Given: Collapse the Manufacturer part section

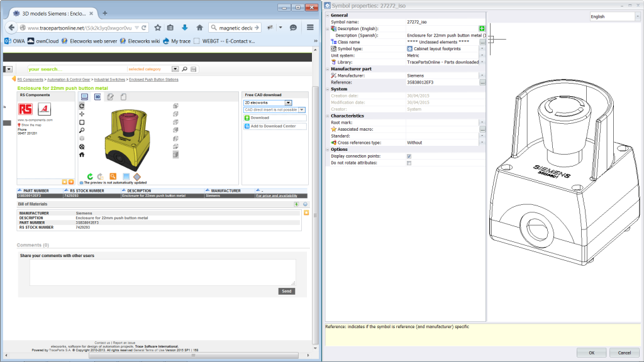Looking at the screenshot, I should [328, 69].
